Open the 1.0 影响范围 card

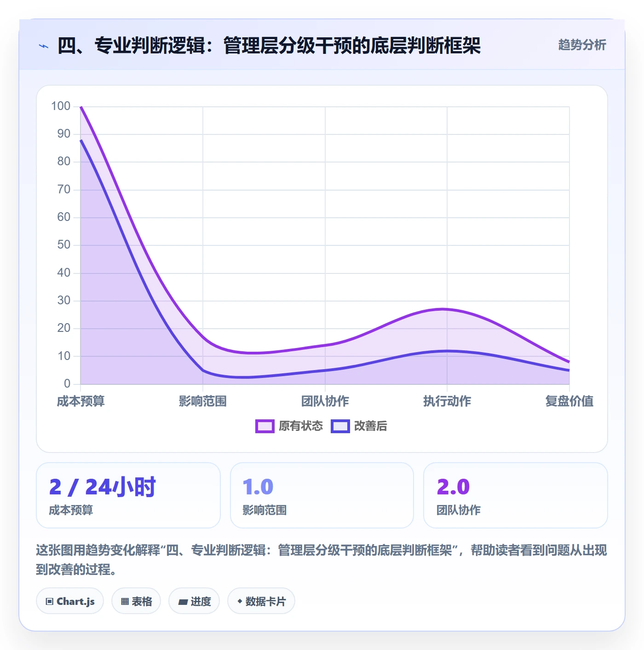[322, 495]
